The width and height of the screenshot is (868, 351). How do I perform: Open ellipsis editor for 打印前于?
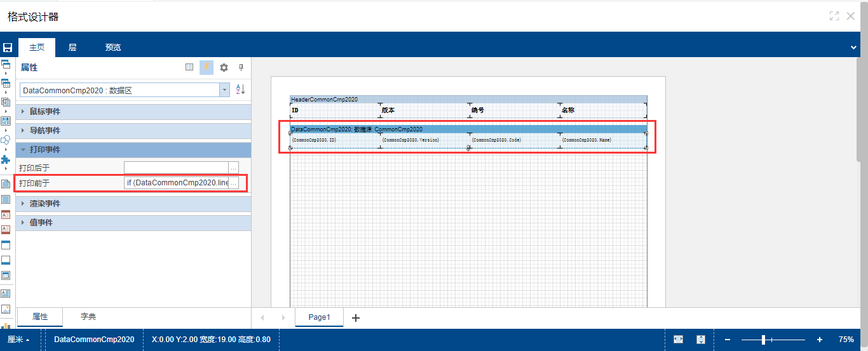[x=234, y=183]
